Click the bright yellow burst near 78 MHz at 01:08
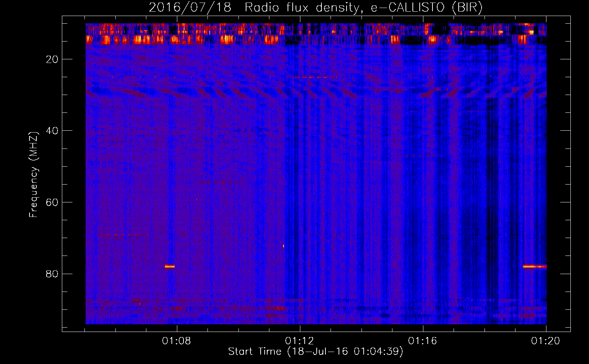The height and width of the screenshot is (364, 589). point(170,266)
